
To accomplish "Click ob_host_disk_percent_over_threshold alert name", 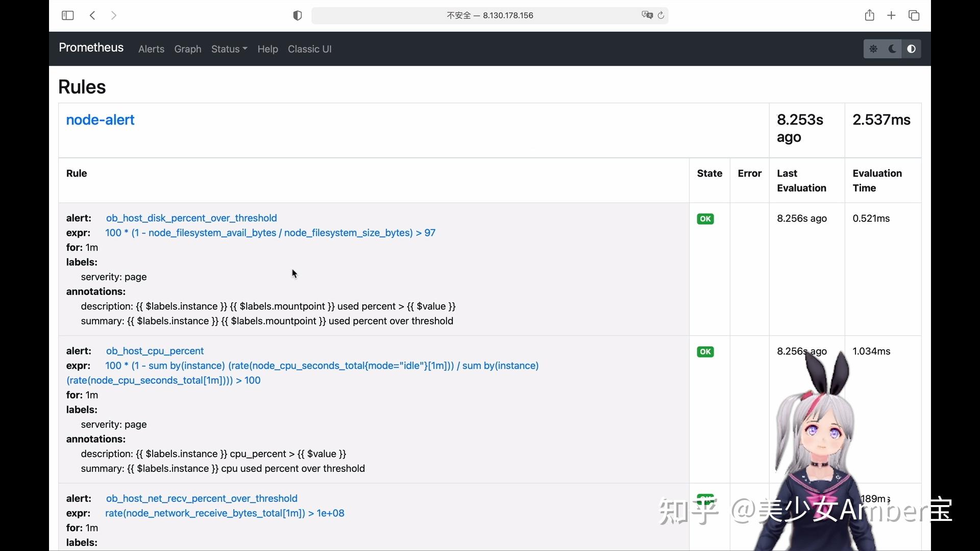I will [191, 218].
